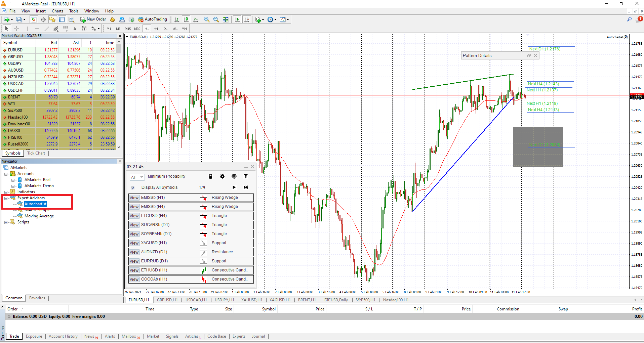Switch chart to line chart icon
The width and height of the screenshot is (644, 343).
tap(196, 19)
